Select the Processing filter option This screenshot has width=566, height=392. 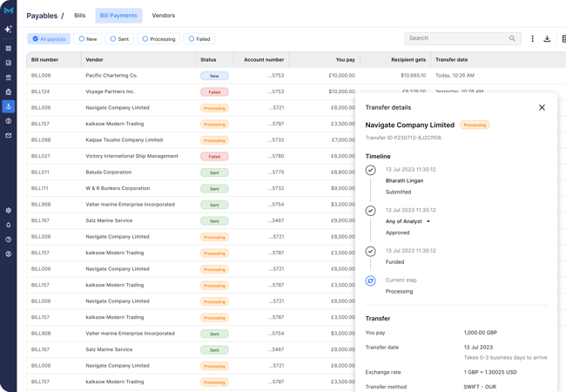(x=158, y=39)
